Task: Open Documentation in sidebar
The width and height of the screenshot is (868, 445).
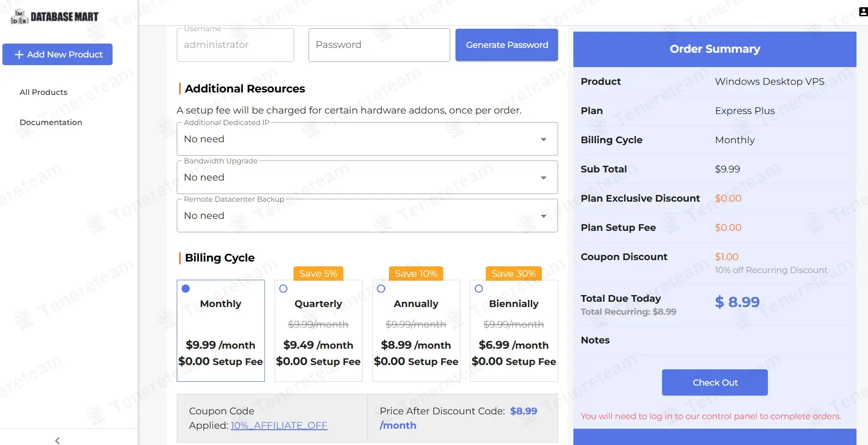Action: tap(51, 122)
